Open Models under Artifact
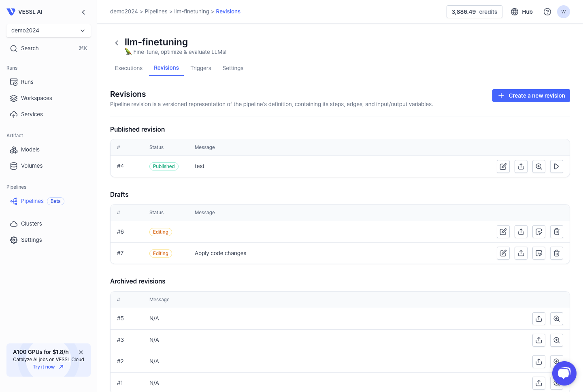 pos(49,149)
